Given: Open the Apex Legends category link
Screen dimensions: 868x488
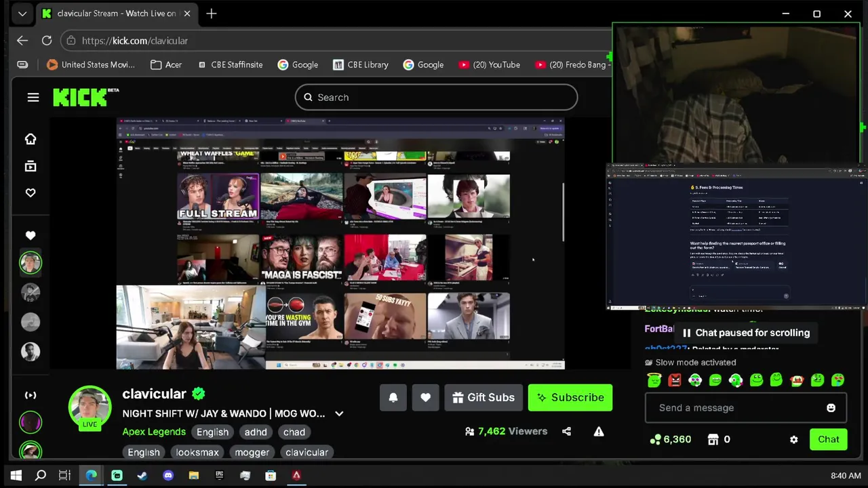Looking at the screenshot, I should click(154, 432).
